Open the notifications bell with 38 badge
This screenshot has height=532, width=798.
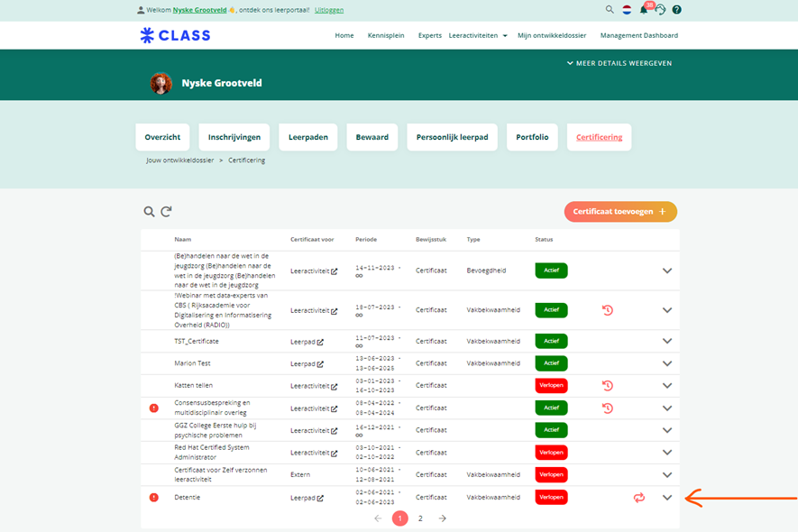644,10
